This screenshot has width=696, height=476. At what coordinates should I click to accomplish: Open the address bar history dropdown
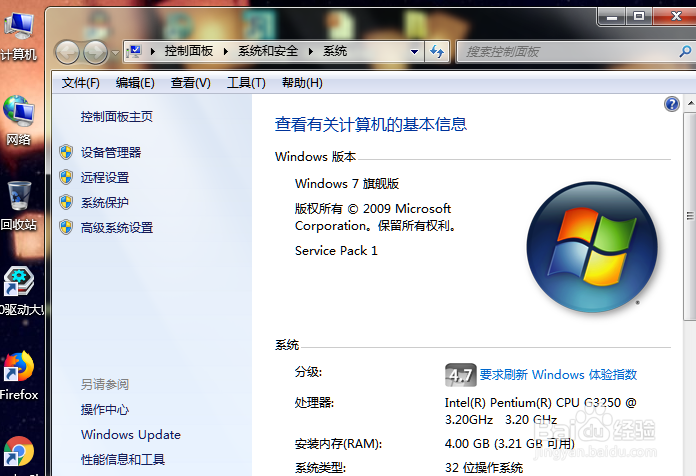point(414,52)
